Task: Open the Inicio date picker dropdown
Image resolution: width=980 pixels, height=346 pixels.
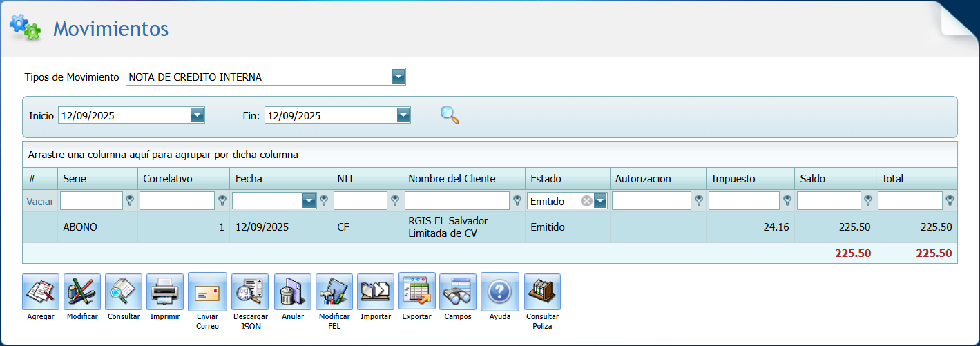Action: coord(198,115)
